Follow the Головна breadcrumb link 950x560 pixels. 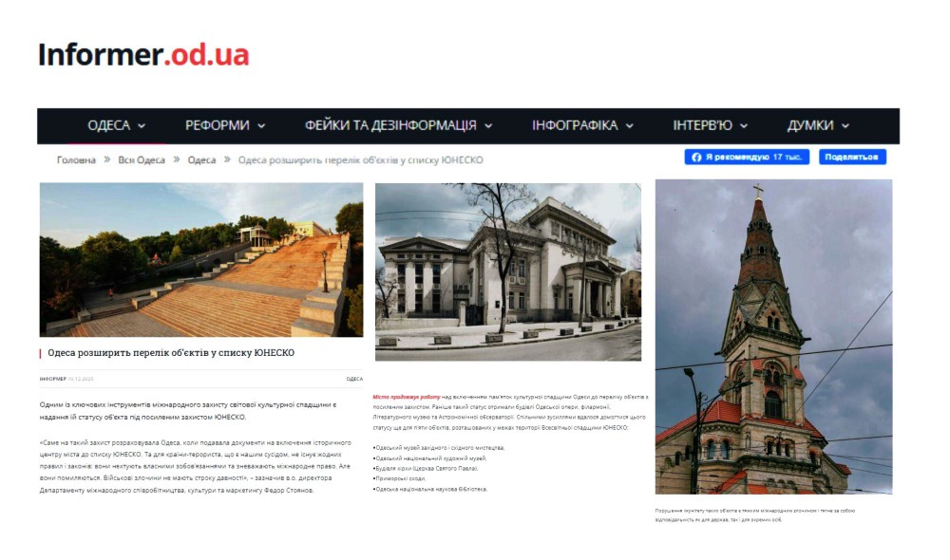coord(76,160)
